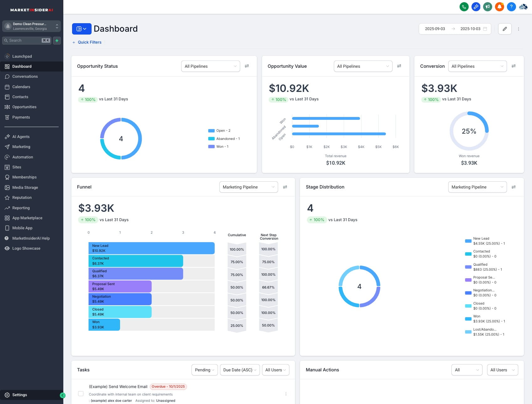532x404 pixels.
Task: Click the green phone dialer icon
Action: point(464,7)
